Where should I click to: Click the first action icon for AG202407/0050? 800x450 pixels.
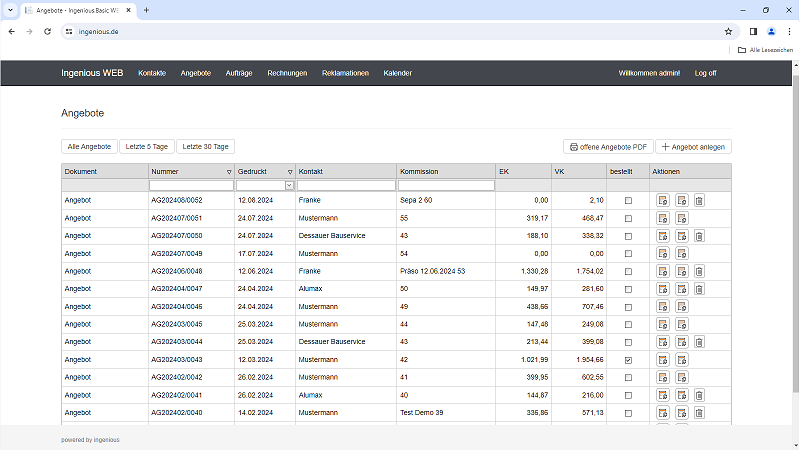coord(663,236)
